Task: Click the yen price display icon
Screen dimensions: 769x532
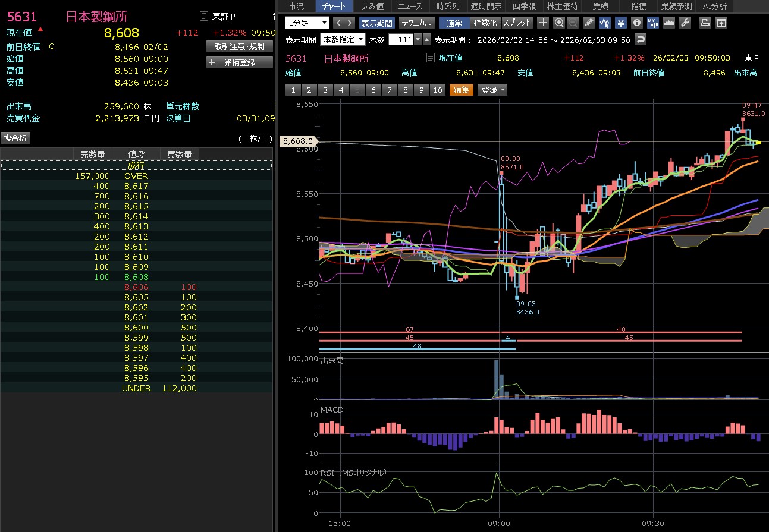Action: [620, 23]
